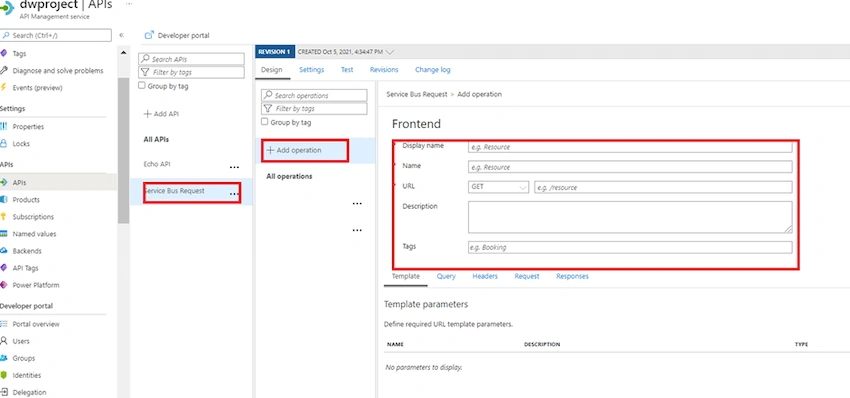Focus the Name input field
The image size is (850, 398).
point(630,167)
